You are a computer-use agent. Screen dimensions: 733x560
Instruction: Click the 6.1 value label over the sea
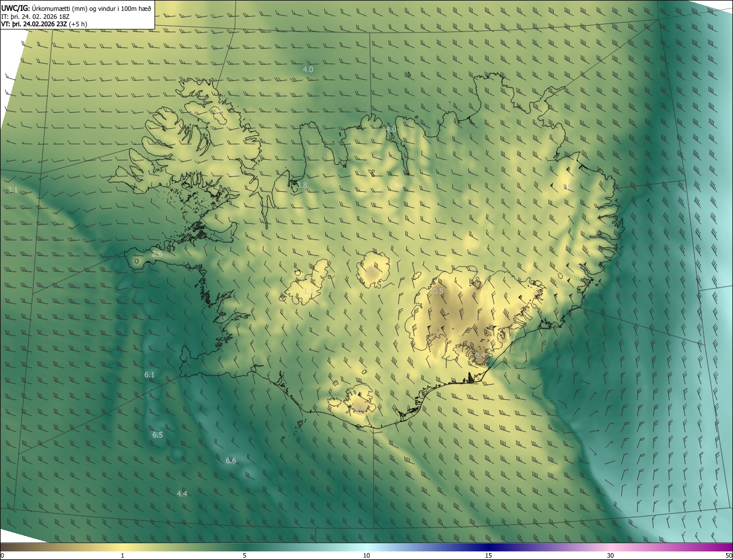pyautogui.click(x=149, y=374)
